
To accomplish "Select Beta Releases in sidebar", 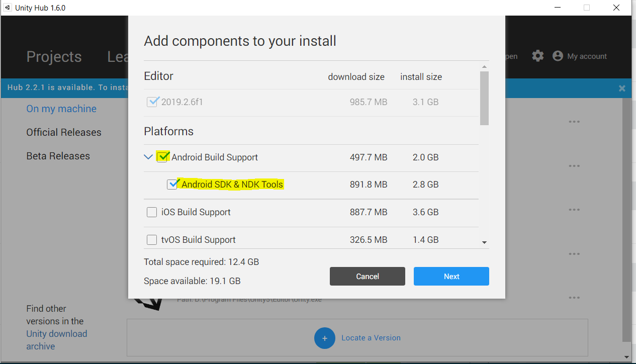I will click(x=58, y=156).
